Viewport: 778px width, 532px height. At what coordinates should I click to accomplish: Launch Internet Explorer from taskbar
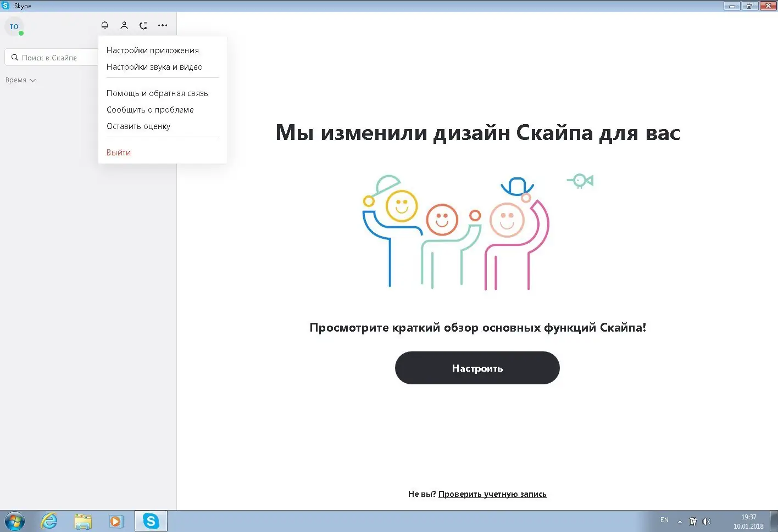(x=49, y=520)
